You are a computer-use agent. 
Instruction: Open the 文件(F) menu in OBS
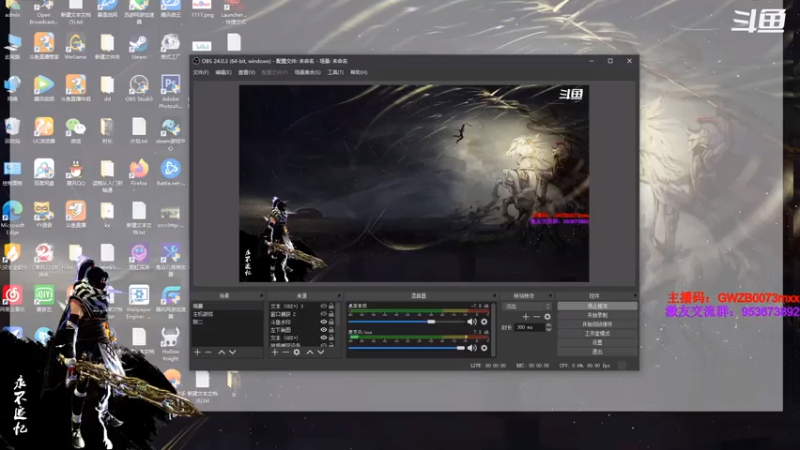pyautogui.click(x=201, y=72)
